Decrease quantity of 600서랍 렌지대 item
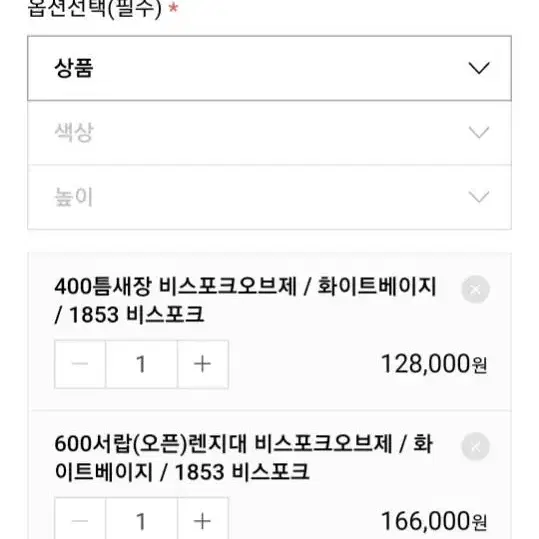 [80, 519]
